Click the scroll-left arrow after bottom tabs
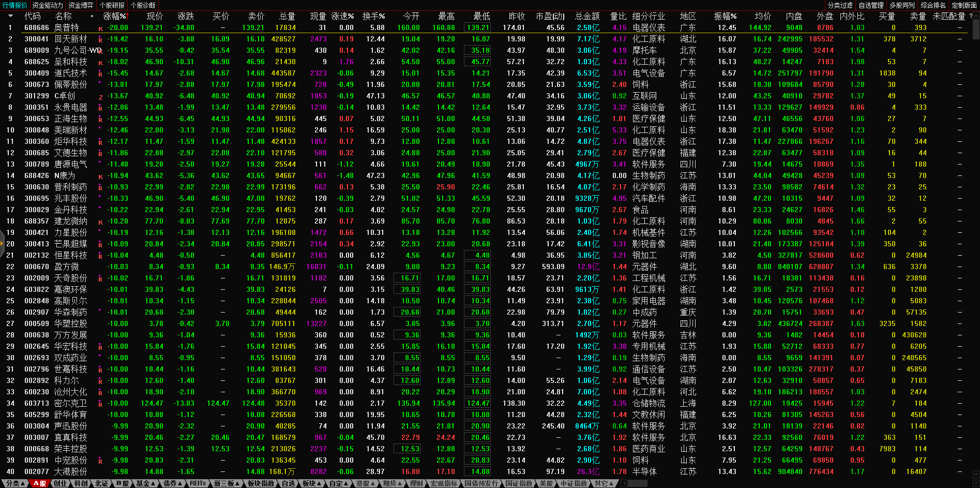Viewport: 980px width, 488px height. [x=624, y=483]
